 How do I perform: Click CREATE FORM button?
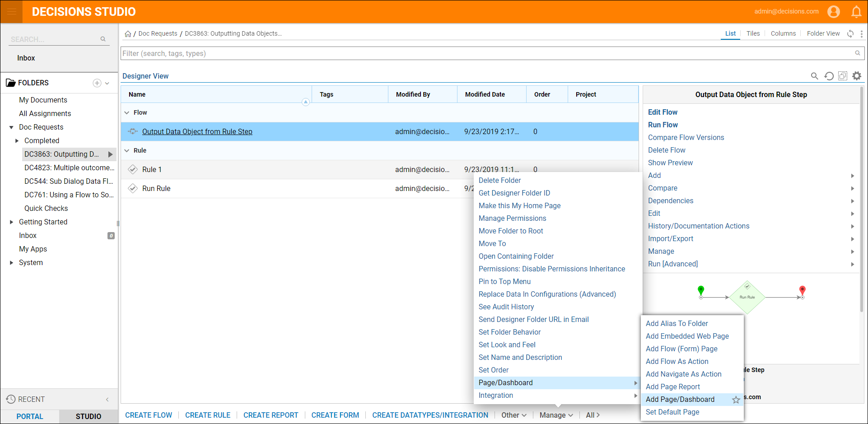coord(335,415)
